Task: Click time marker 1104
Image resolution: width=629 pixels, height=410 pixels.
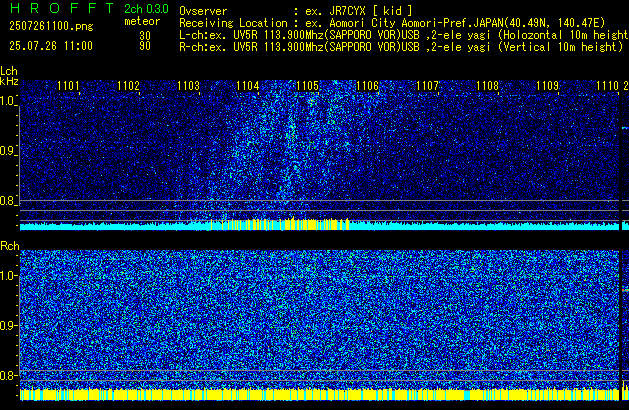Action: [x=248, y=86]
